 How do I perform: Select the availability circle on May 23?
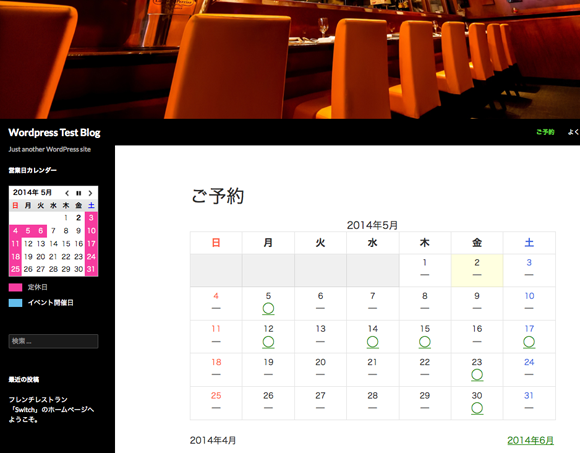tap(477, 375)
